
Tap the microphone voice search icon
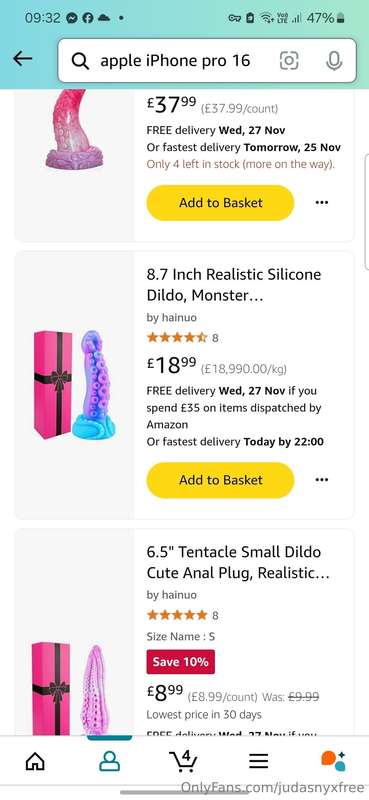click(334, 61)
